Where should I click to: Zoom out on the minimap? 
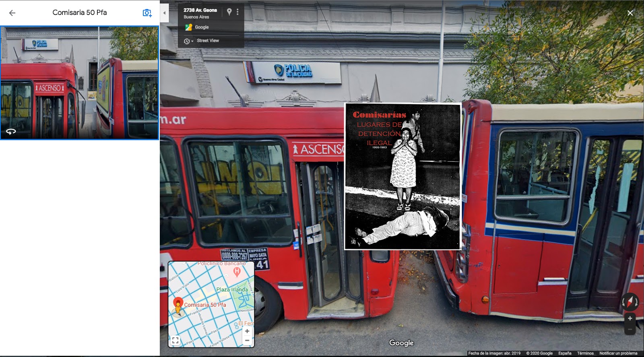247,340
